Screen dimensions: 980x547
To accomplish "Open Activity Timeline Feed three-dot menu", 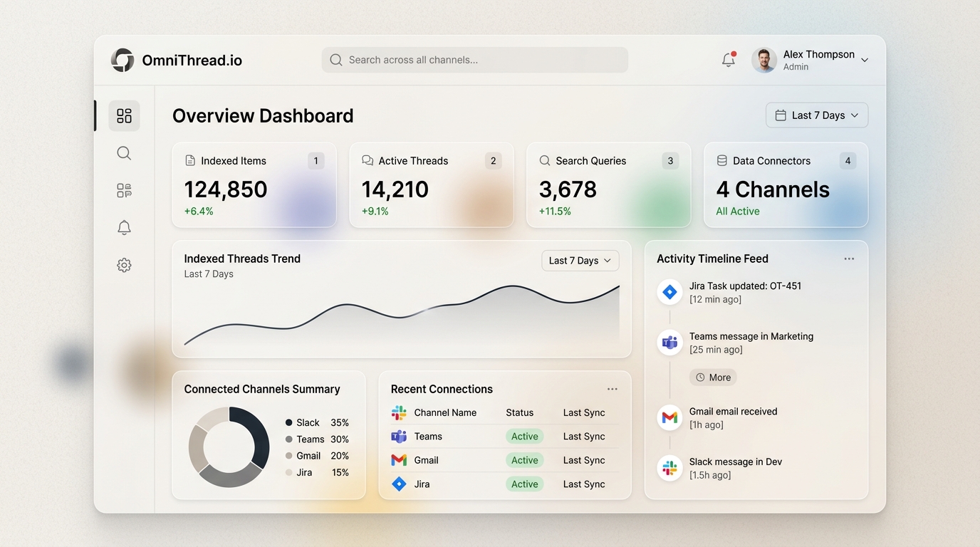I will click(849, 259).
